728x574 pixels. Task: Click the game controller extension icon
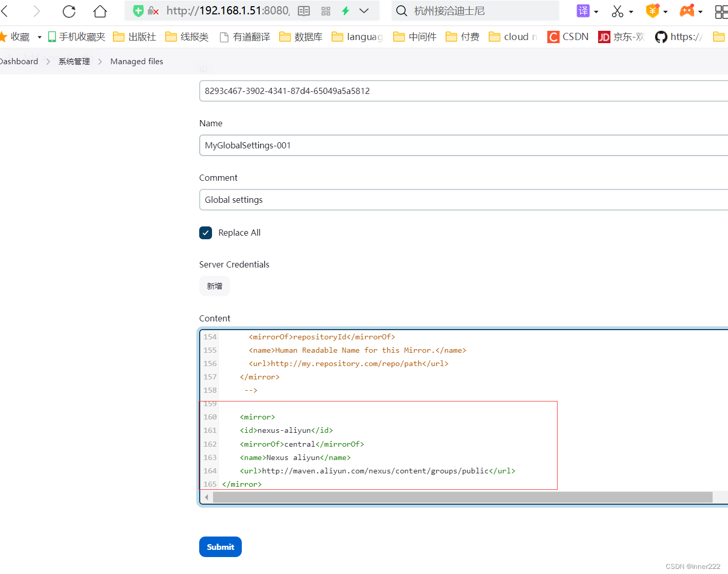(687, 11)
